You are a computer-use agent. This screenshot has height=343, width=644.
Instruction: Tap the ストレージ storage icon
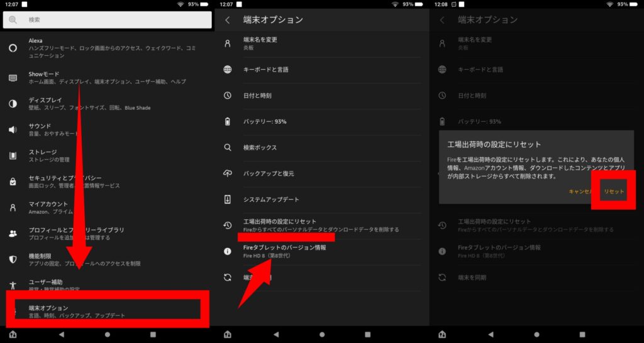click(13, 155)
